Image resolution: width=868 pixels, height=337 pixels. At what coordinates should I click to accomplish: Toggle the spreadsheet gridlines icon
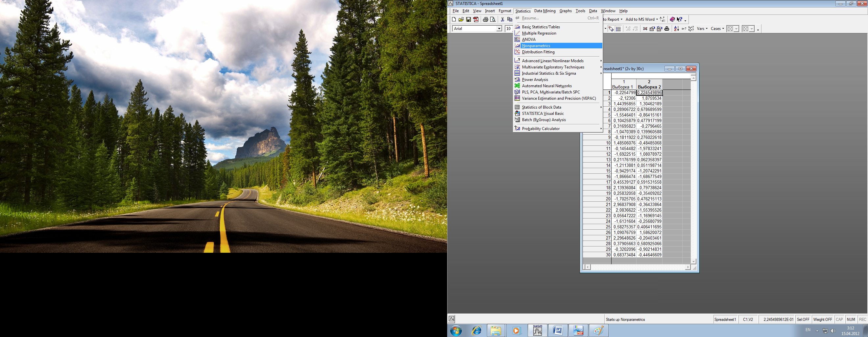[619, 29]
